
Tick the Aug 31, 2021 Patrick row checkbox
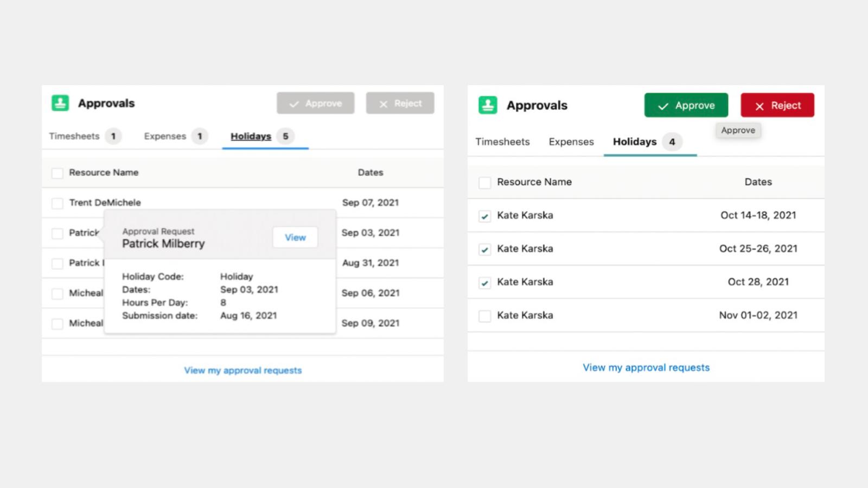[x=58, y=264]
